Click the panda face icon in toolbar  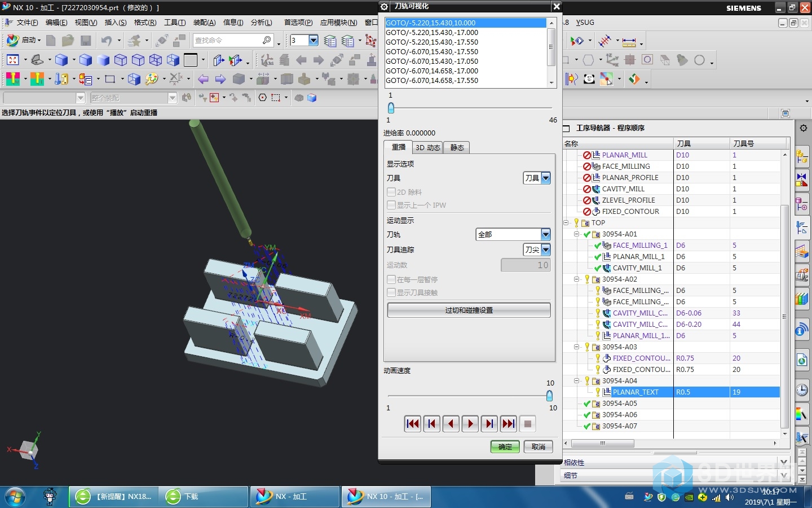tap(589, 79)
